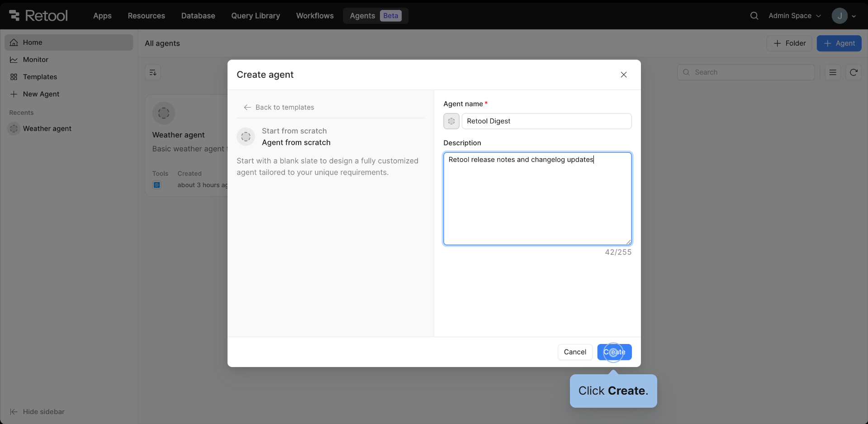Select the Agents Beta tab
868x424 pixels.
(x=375, y=16)
